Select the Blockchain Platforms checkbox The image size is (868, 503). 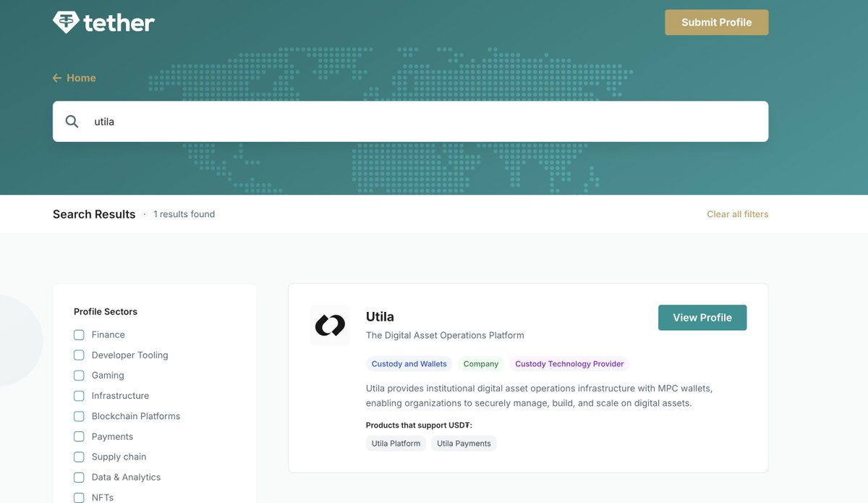79,416
